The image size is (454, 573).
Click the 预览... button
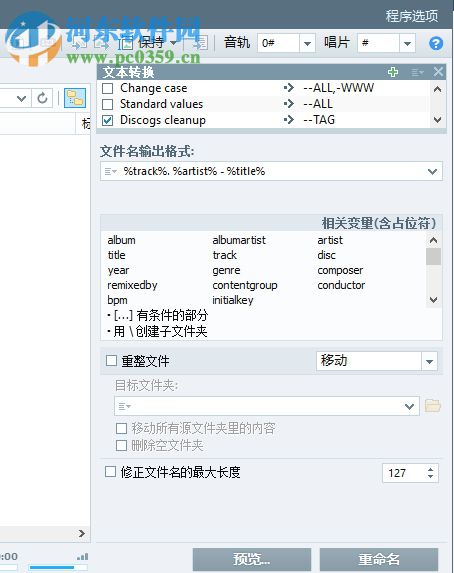click(251, 559)
